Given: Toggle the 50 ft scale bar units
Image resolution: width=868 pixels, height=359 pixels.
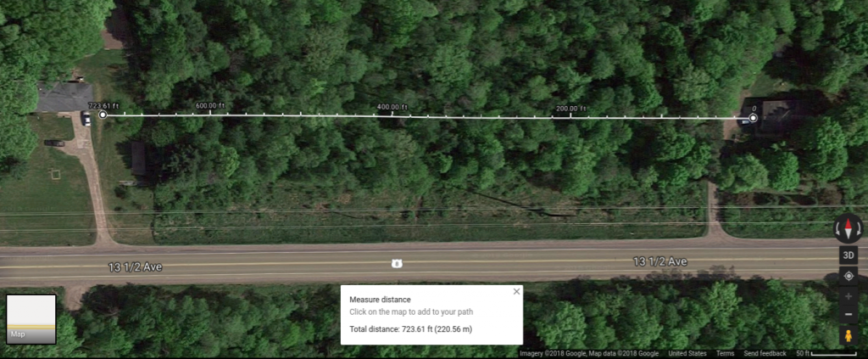Looking at the screenshot, I should [x=826, y=353].
